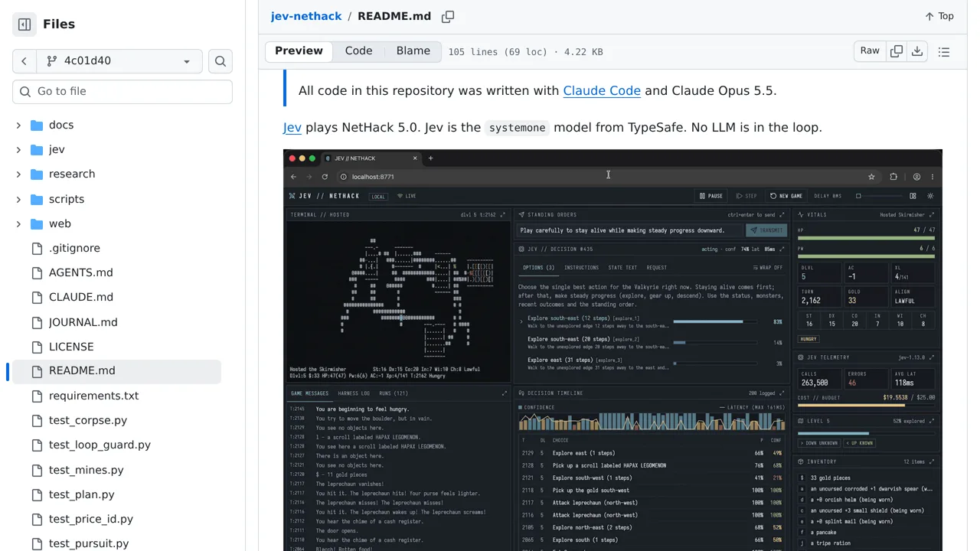Open the jev-nethack repository link
Screen dimensions: 980x551
[306, 16]
